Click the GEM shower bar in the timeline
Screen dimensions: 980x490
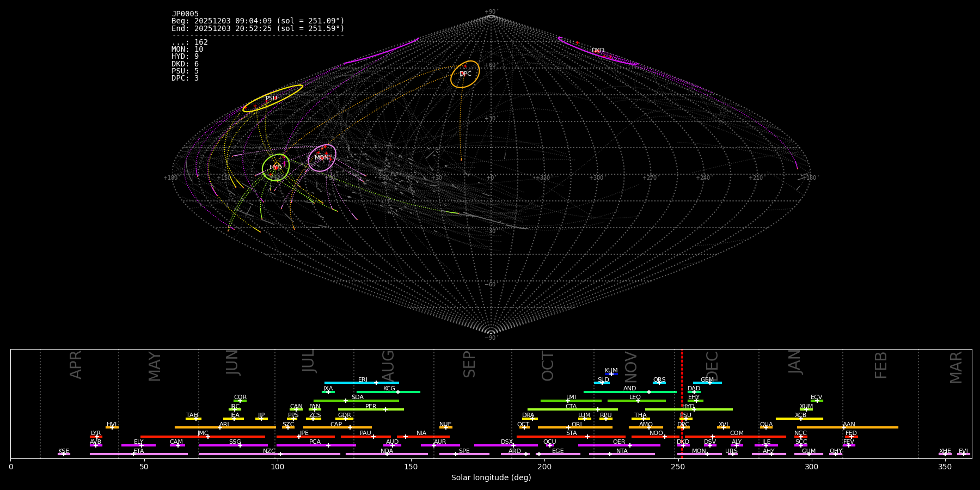[x=707, y=383]
